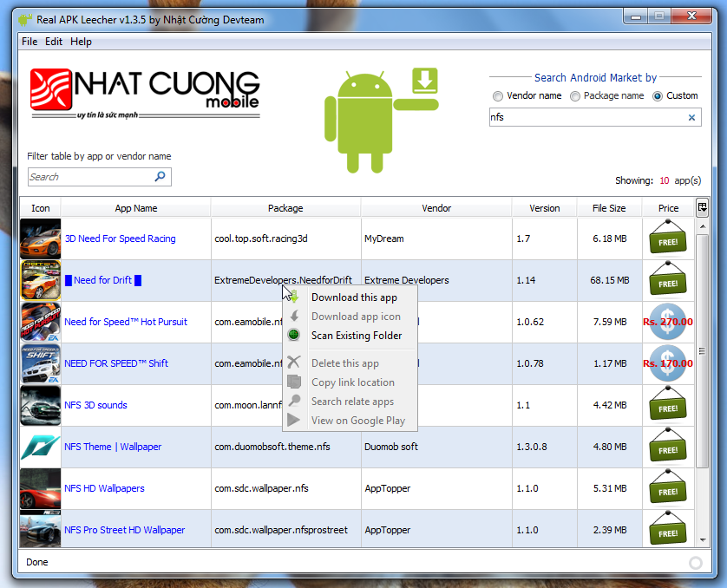Click FREE tag in NFS 3D sounds row
The height and width of the screenshot is (588, 727).
point(668,404)
